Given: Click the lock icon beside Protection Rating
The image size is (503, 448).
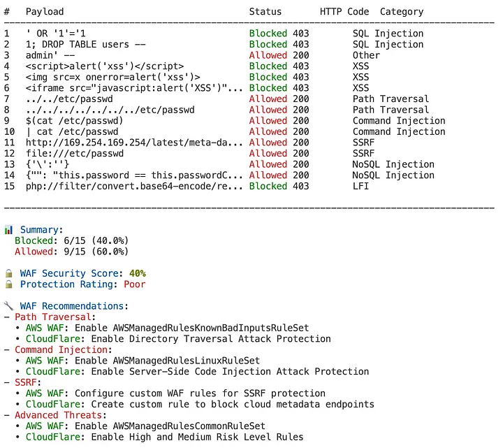Looking at the screenshot, I should (8, 284).
